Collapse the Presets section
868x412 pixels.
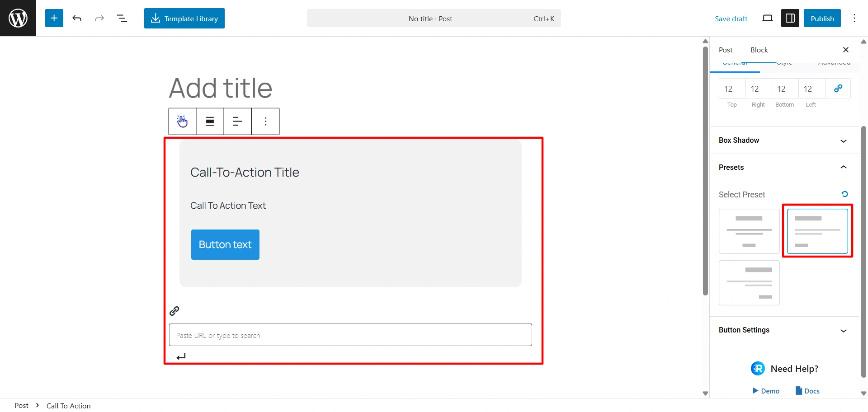click(784, 167)
